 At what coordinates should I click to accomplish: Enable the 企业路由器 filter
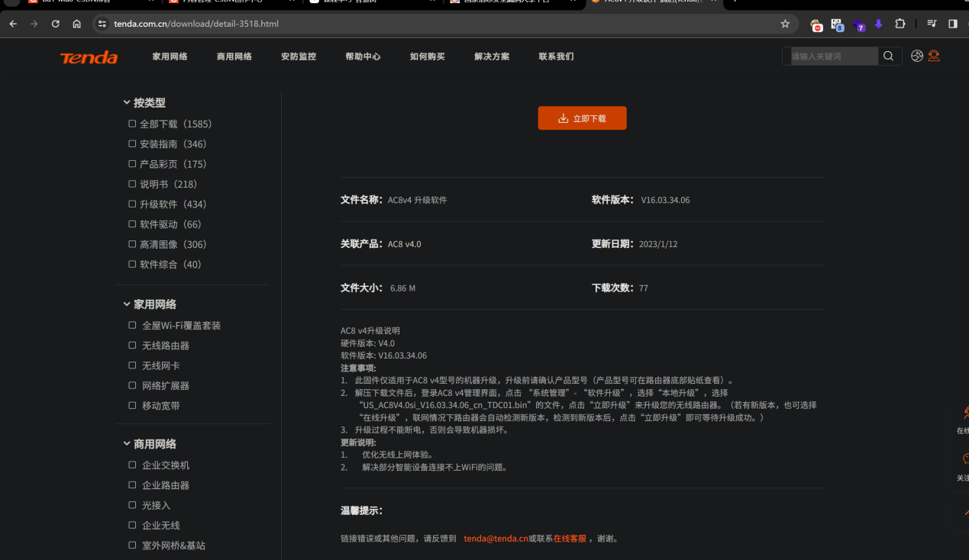(133, 485)
